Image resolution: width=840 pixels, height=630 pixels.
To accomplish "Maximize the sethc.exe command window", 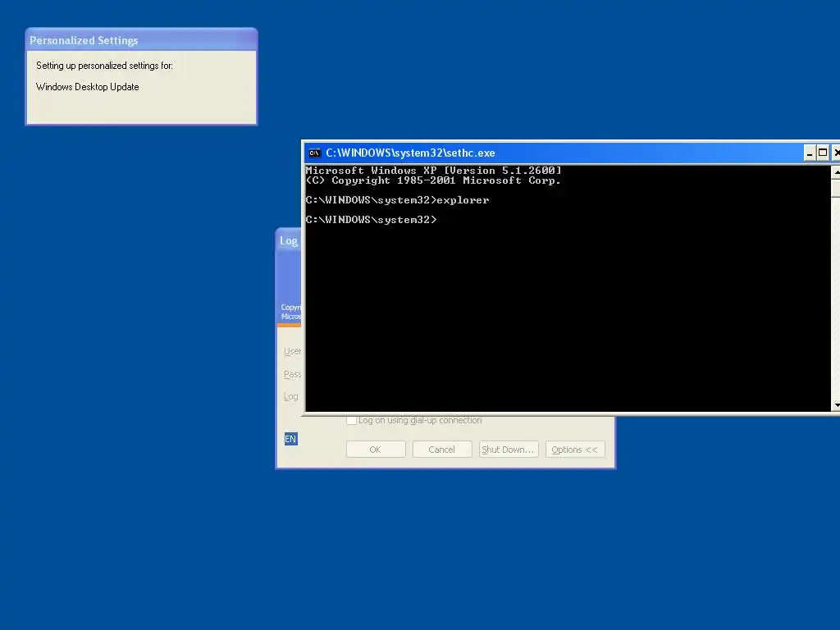I will (x=823, y=153).
